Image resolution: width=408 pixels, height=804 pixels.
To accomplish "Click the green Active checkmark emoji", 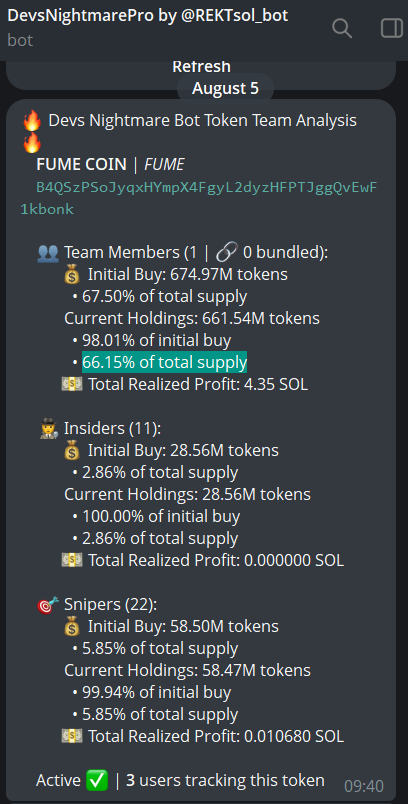I will point(97,780).
